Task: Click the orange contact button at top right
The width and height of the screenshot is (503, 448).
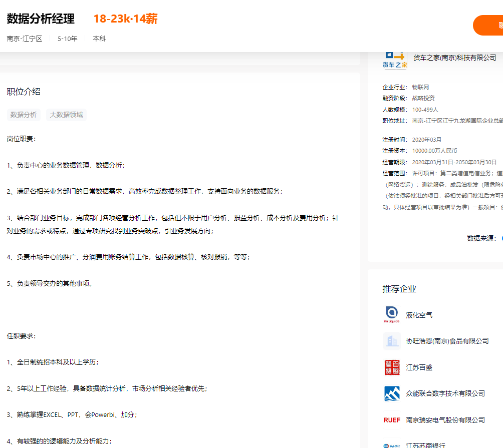Action: pyautogui.click(x=488, y=26)
